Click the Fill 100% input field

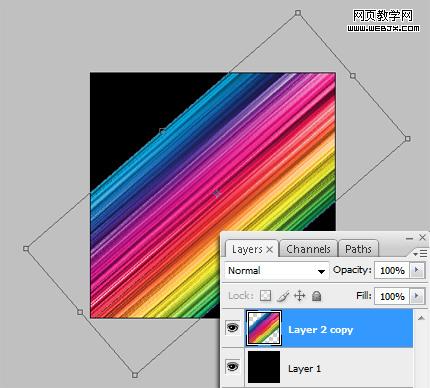point(392,296)
